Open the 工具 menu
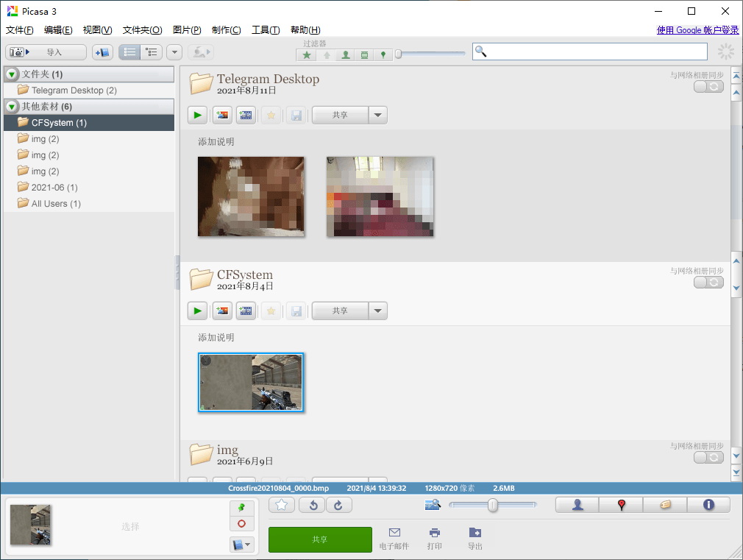743x560 pixels. [267, 29]
